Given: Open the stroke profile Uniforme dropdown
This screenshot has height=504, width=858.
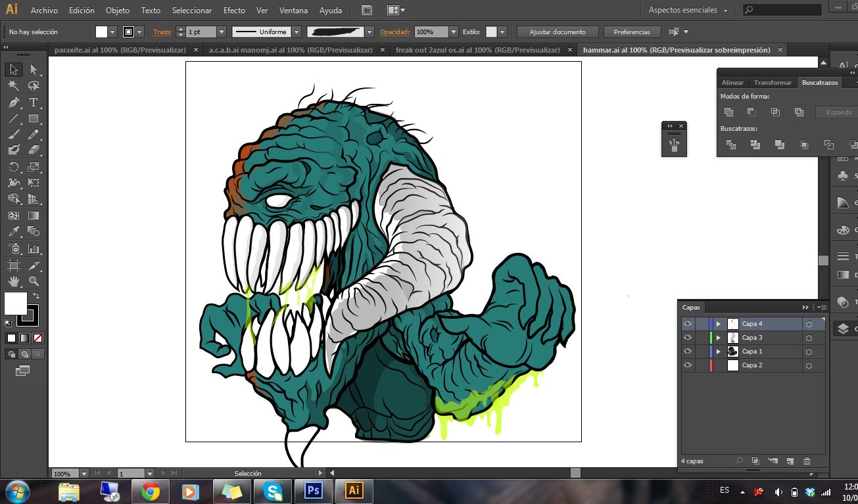Looking at the screenshot, I should point(297,32).
